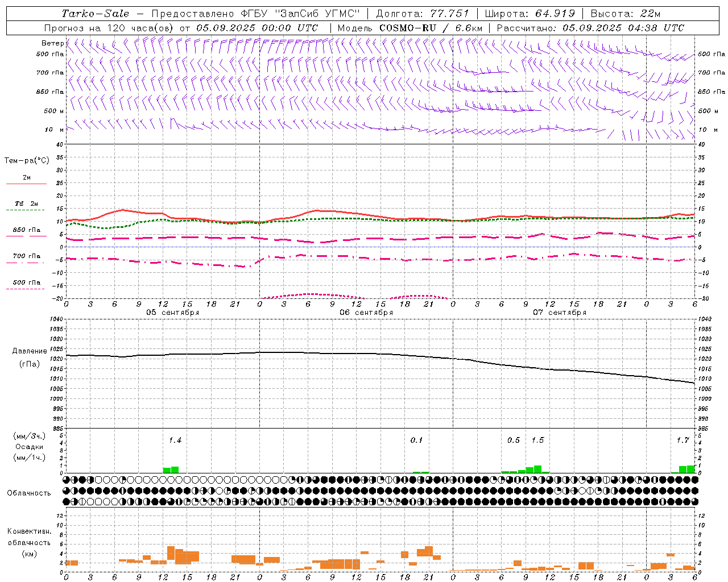Screen dimensions: 728x582
Task: Click the '1.5' precipitation total value
Action: click(x=537, y=440)
